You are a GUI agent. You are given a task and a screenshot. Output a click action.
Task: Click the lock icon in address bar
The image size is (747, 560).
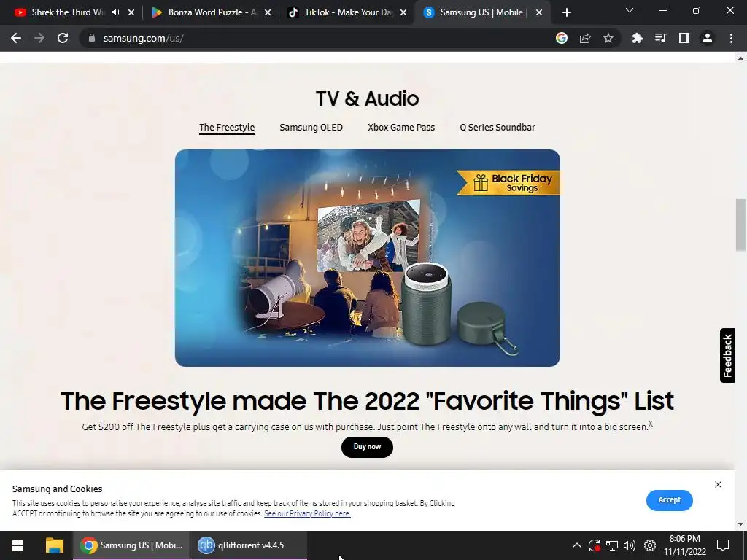(x=92, y=38)
